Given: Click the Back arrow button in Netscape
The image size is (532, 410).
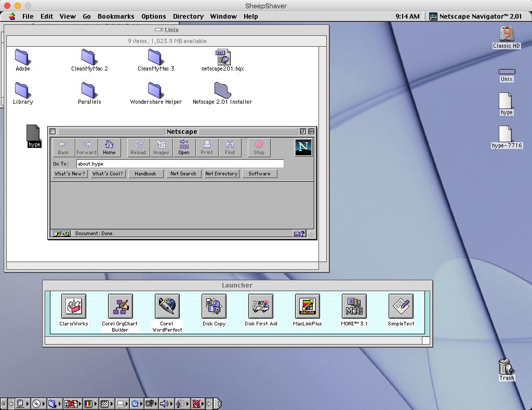Looking at the screenshot, I should point(63,147).
